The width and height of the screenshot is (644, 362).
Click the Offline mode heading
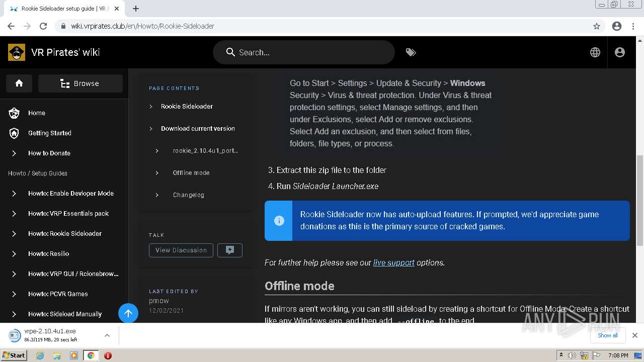(299, 286)
